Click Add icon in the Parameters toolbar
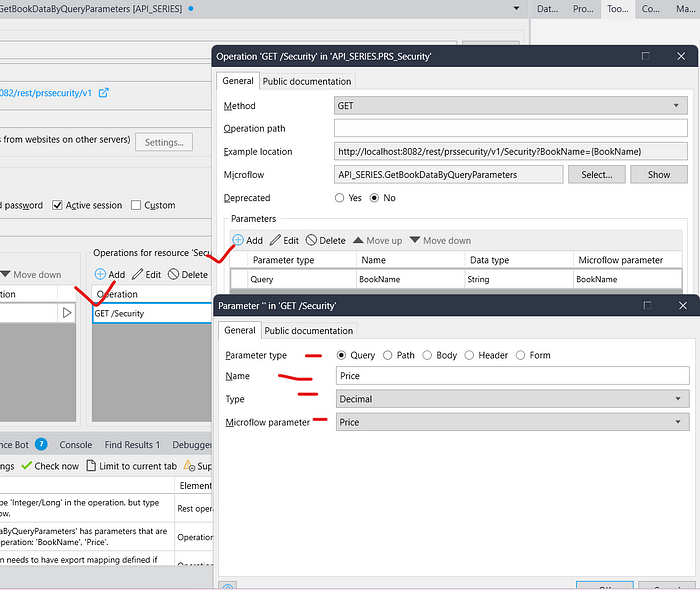Screen dimensions: 700x590 click(x=238, y=241)
